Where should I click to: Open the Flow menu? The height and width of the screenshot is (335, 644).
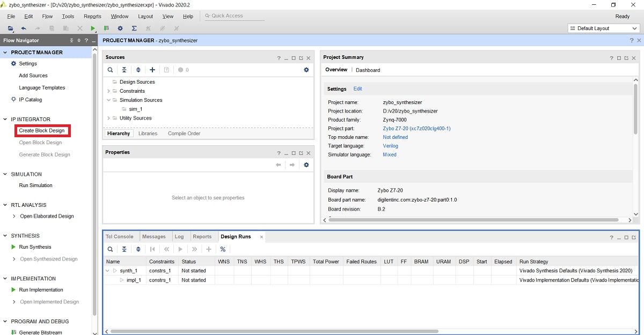coord(47,17)
